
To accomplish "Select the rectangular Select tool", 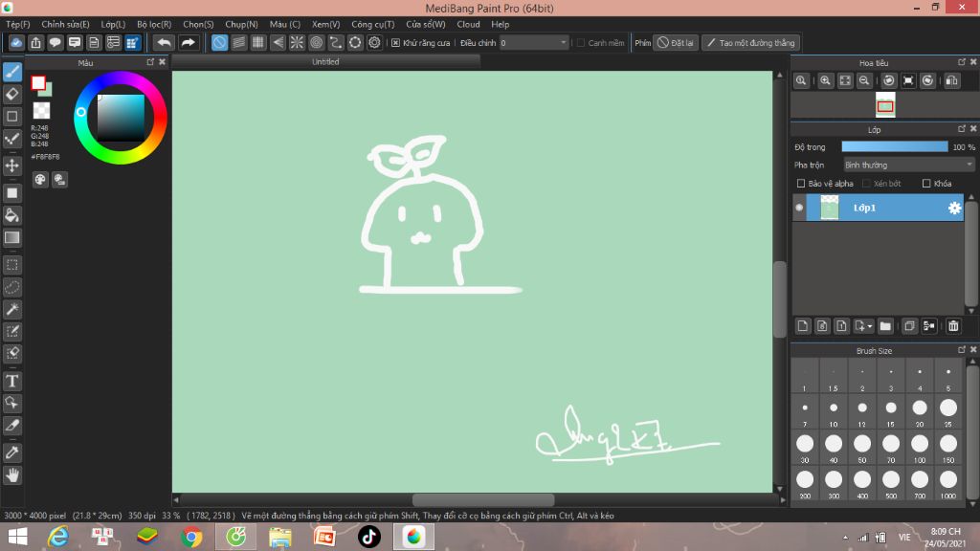I will coord(11,265).
